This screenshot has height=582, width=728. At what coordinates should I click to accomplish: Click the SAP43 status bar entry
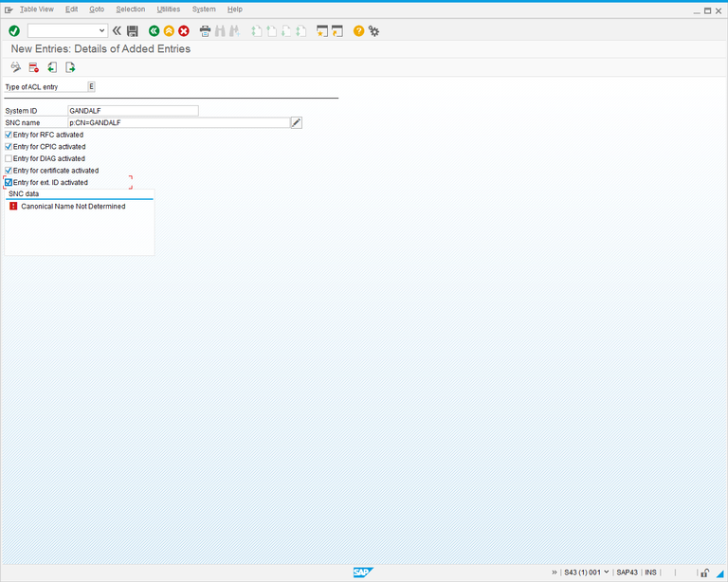tap(627, 573)
